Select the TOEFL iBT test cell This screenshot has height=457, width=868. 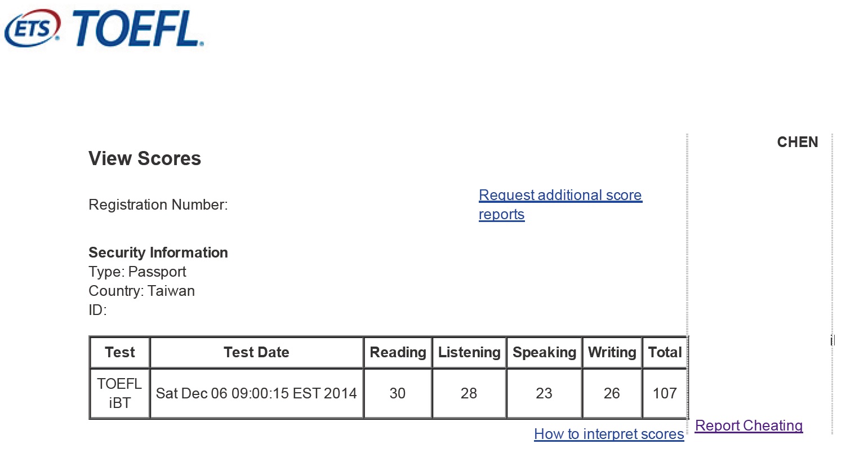120,393
